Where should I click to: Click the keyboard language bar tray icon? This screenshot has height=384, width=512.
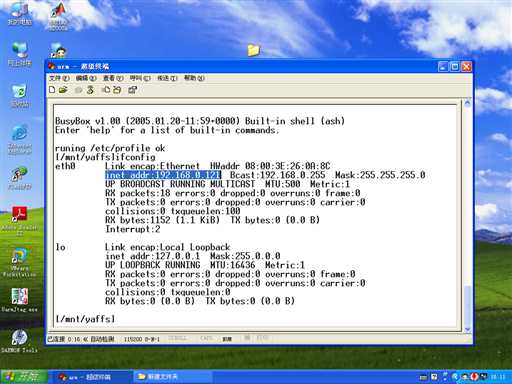click(423, 377)
